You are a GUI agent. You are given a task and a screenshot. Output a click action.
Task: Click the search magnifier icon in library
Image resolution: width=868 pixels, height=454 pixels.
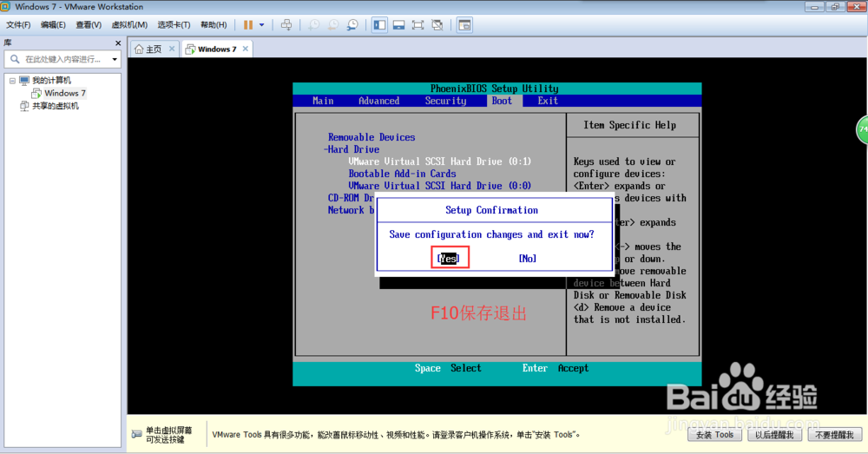[x=15, y=59]
